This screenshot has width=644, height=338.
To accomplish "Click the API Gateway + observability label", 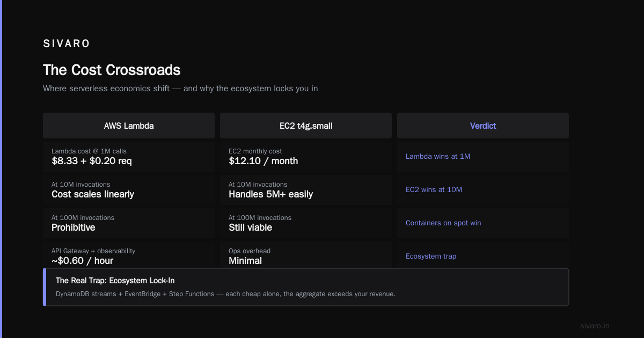I will [x=93, y=251].
